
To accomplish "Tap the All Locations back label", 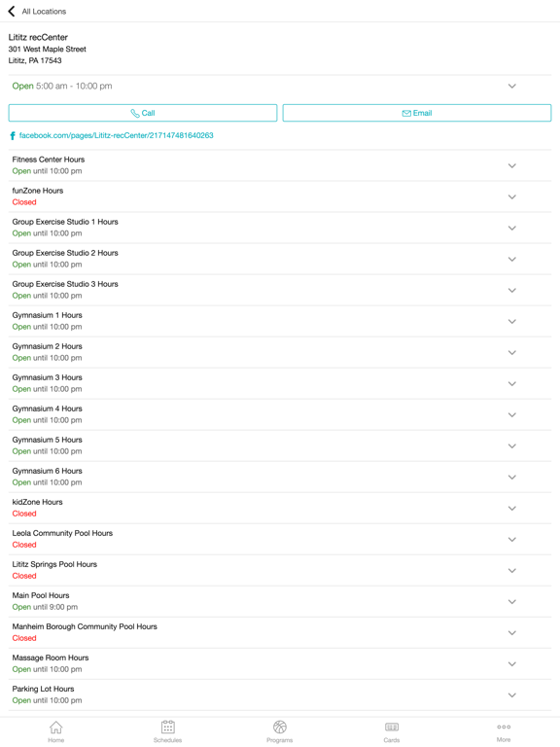I will (x=44, y=12).
